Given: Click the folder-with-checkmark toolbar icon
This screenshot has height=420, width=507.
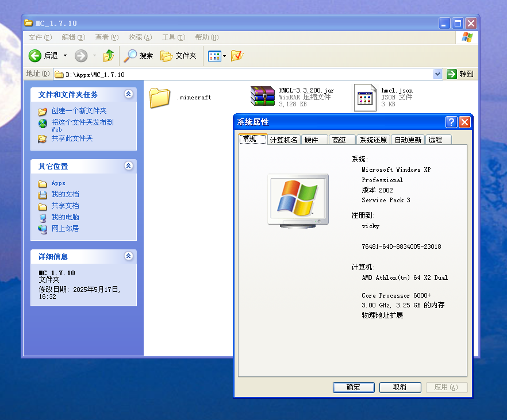Looking at the screenshot, I should click(x=237, y=56).
